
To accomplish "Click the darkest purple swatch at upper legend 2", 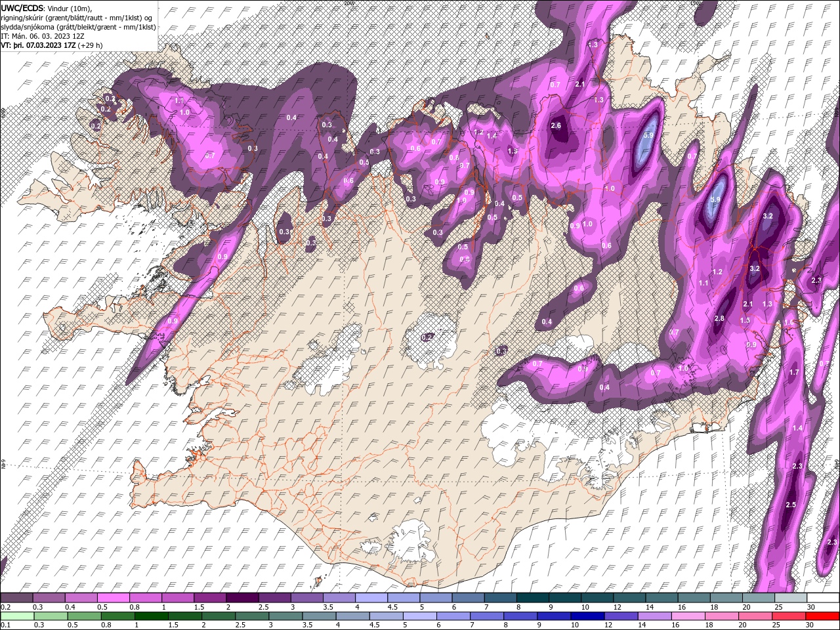I will click(x=242, y=598).
